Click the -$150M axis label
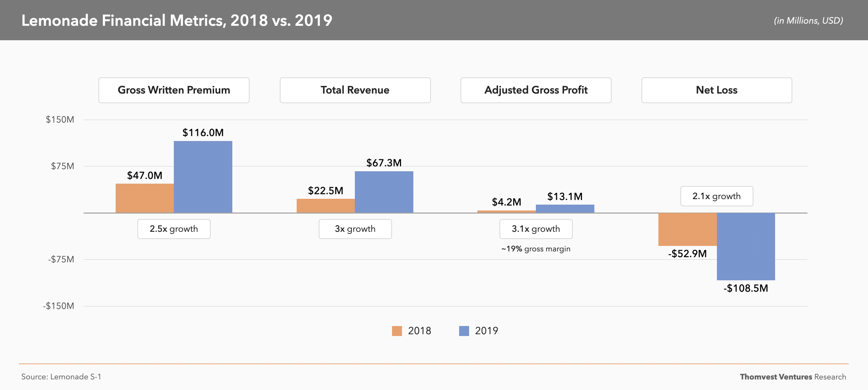 (x=59, y=306)
